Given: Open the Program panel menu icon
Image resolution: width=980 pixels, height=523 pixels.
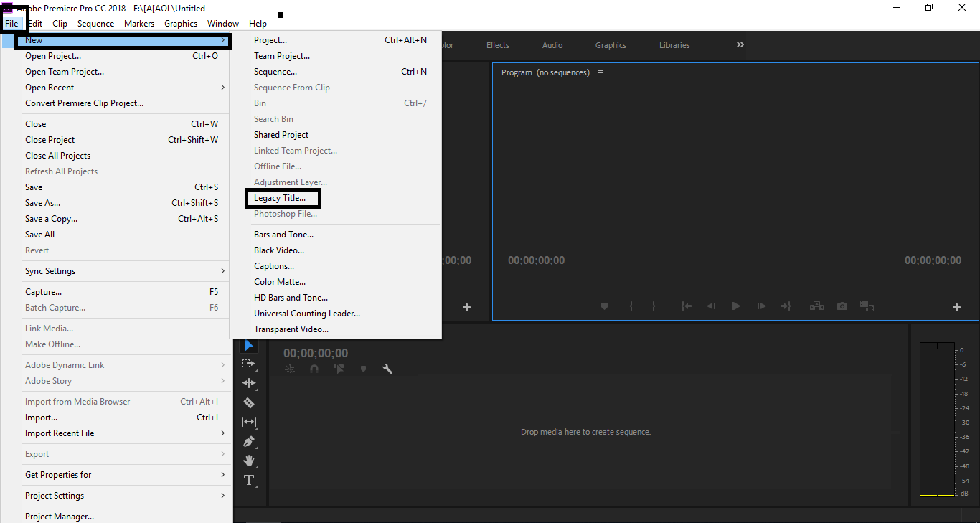Looking at the screenshot, I should pos(600,72).
